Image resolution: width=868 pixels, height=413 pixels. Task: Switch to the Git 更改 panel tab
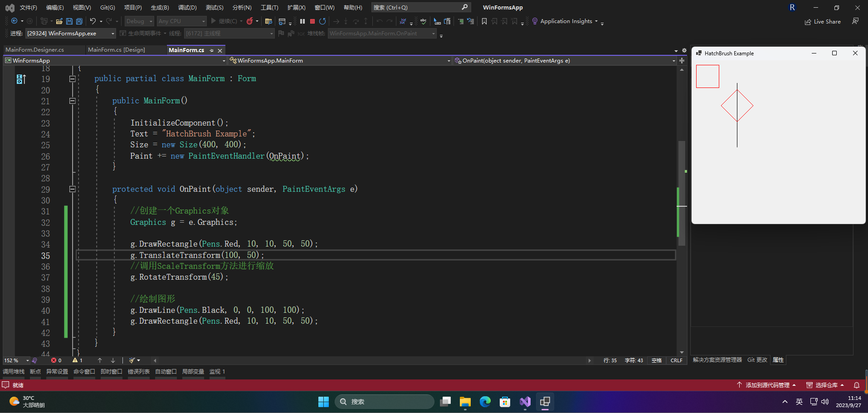click(x=757, y=360)
